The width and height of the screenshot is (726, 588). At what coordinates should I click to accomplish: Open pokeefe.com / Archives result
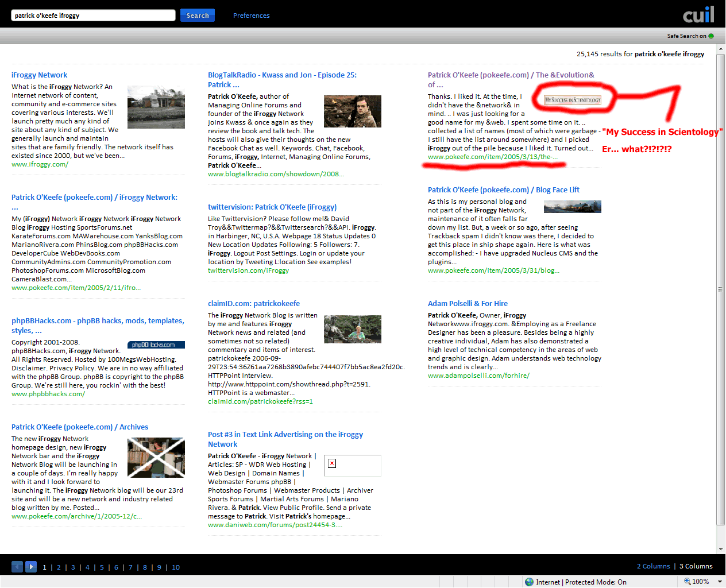coord(80,427)
